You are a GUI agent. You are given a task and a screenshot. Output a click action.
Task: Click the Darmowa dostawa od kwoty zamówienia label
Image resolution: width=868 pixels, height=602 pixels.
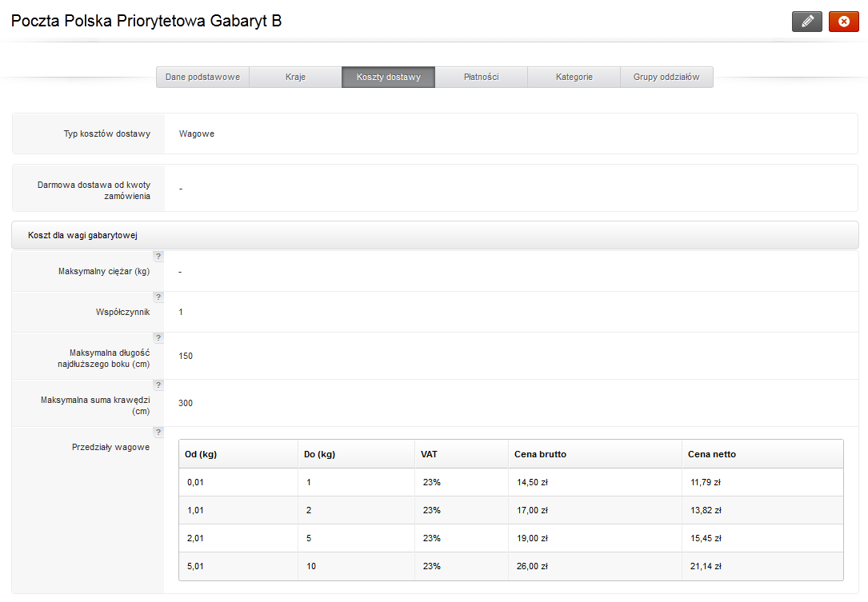click(x=94, y=190)
